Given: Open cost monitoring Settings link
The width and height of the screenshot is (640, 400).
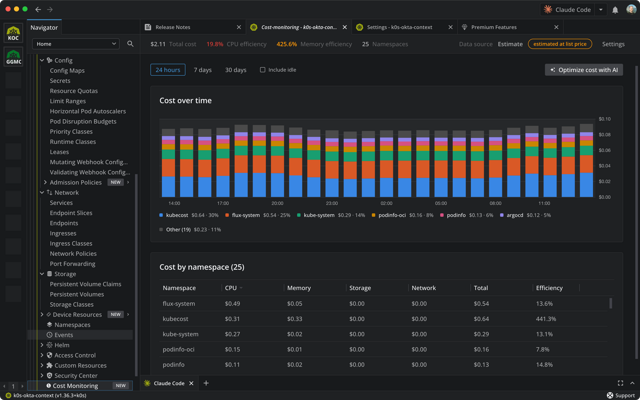Looking at the screenshot, I should tap(613, 44).
